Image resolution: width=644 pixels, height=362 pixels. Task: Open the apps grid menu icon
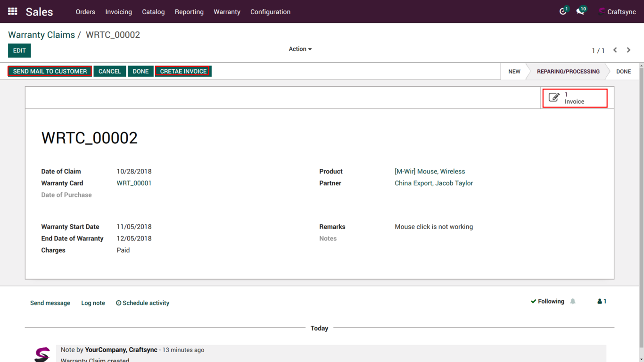[x=13, y=11]
